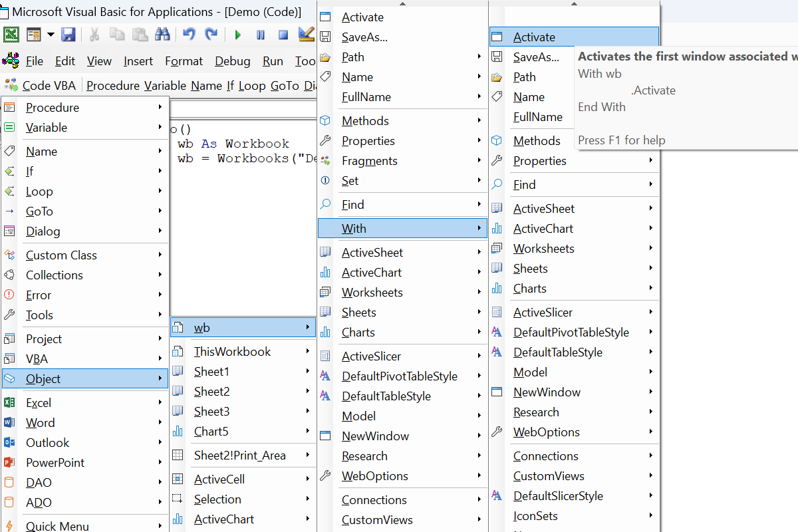Click the Word icon in Code VBA menu

point(9,422)
